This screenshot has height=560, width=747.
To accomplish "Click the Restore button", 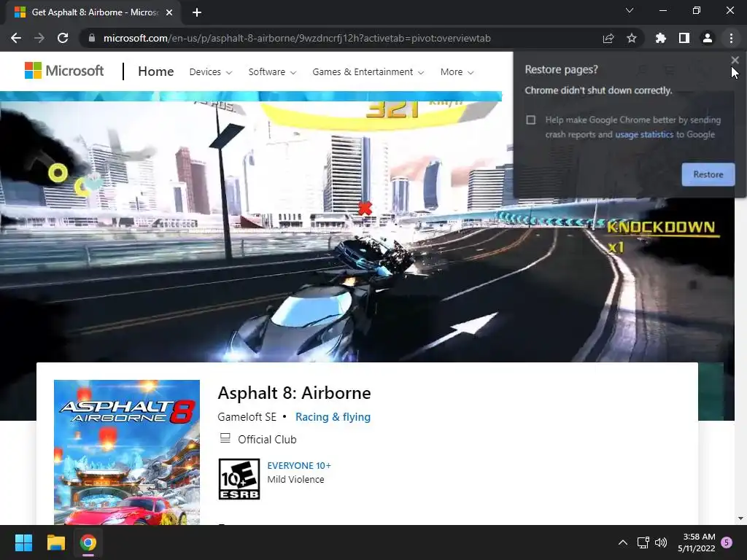I will [x=708, y=174].
